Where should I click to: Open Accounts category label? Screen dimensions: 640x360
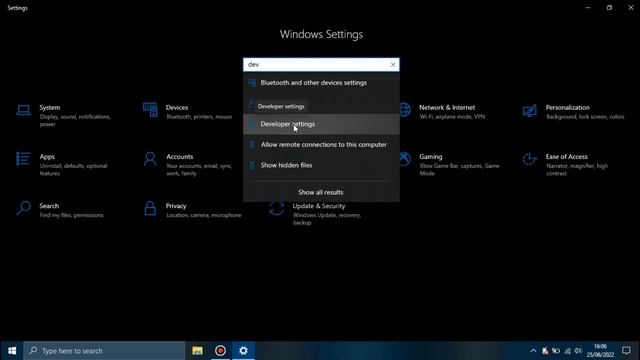(180, 157)
